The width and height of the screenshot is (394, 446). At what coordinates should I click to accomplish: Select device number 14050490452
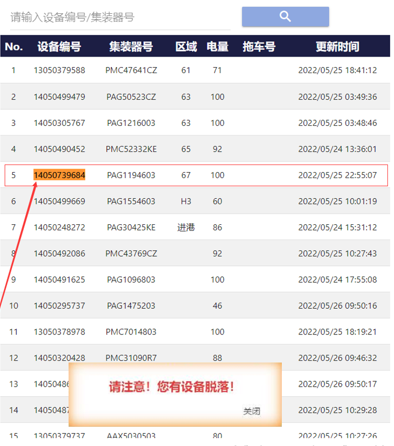pyautogui.click(x=59, y=149)
